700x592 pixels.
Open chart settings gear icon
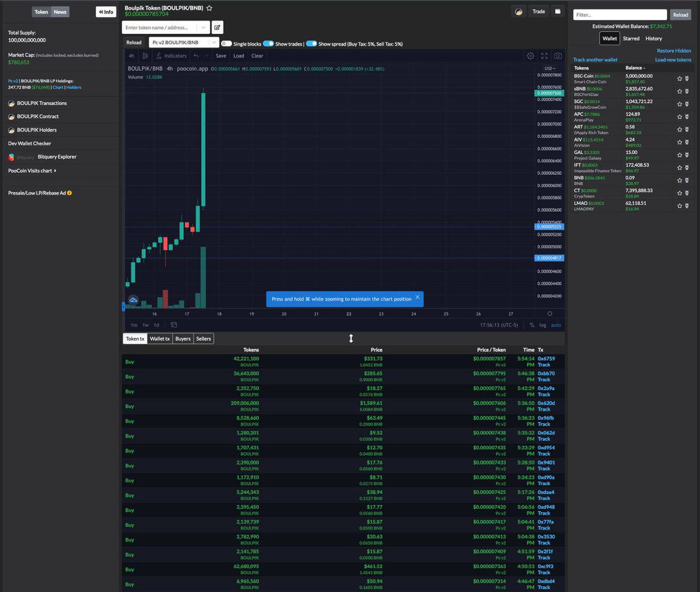click(530, 56)
